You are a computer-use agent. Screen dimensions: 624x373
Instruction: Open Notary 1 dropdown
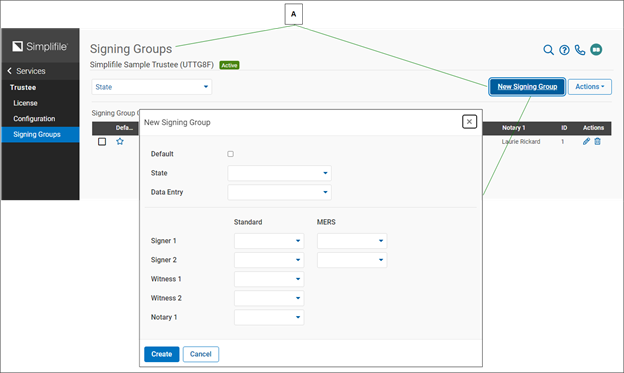click(x=269, y=317)
